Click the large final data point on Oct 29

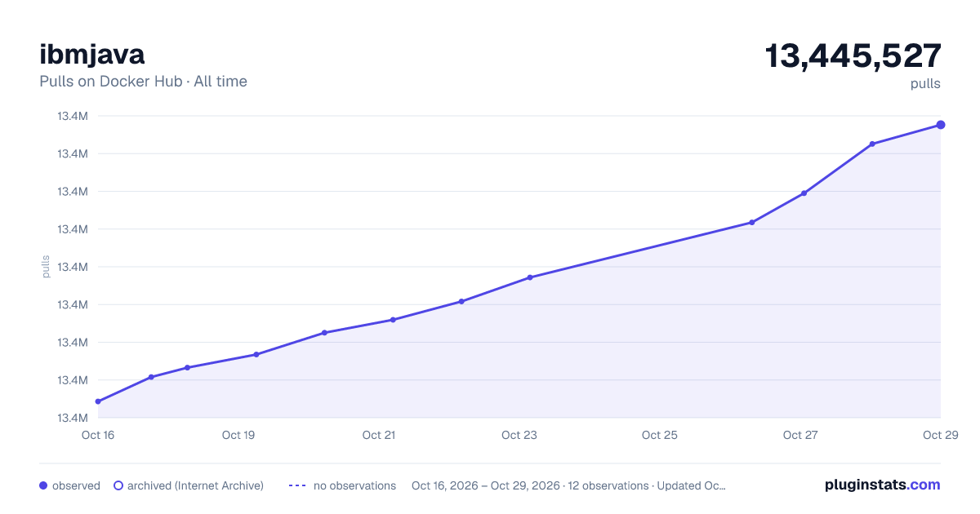(941, 125)
